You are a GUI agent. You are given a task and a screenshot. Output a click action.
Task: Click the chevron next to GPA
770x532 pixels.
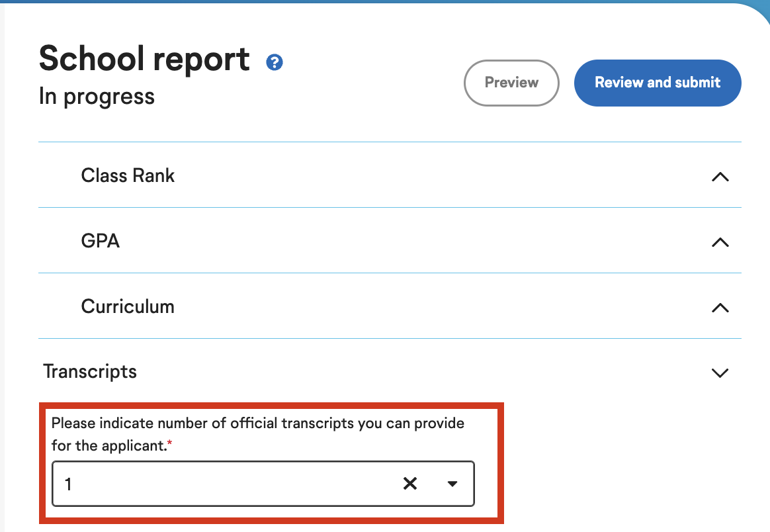click(720, 242)
